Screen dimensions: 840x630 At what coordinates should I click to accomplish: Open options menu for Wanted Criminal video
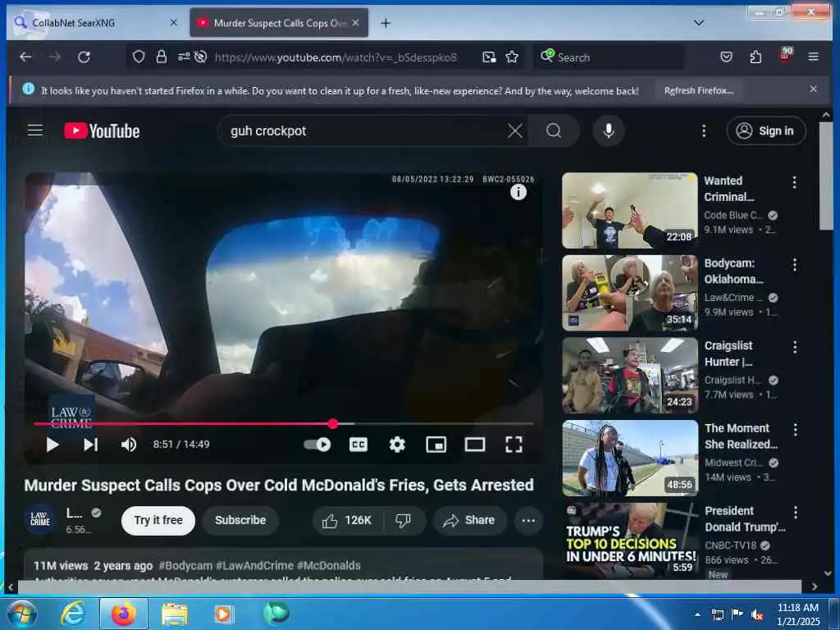pyautogui.click(x=794, y=182)
